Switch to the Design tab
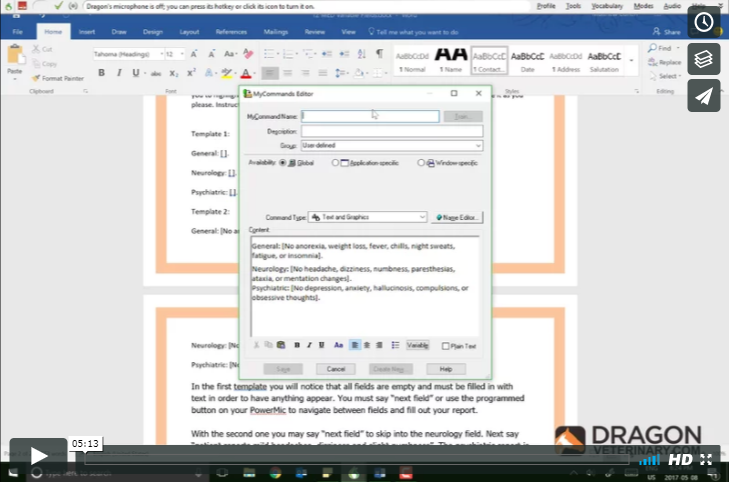Screen dimensions: 729x482 (152, 32)
